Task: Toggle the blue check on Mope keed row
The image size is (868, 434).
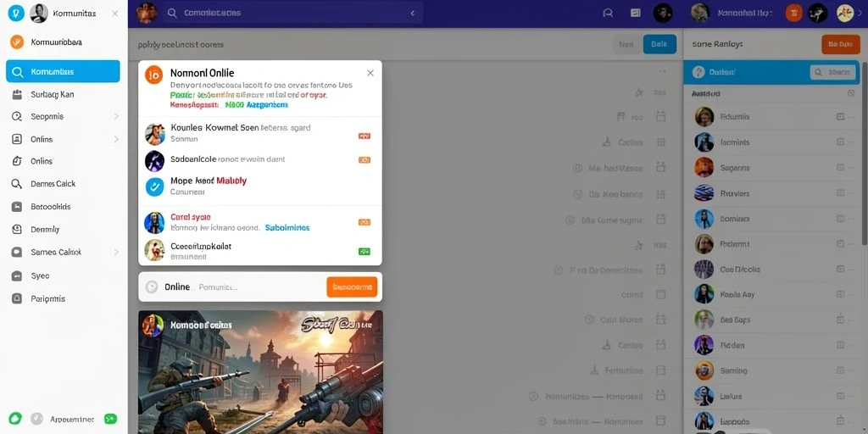Action: 154,186
